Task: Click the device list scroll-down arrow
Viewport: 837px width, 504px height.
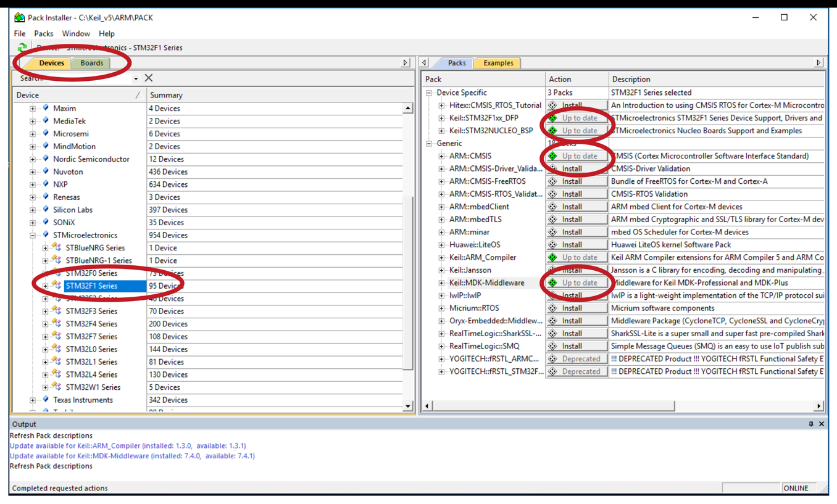Action: click(x=408, y=406)
